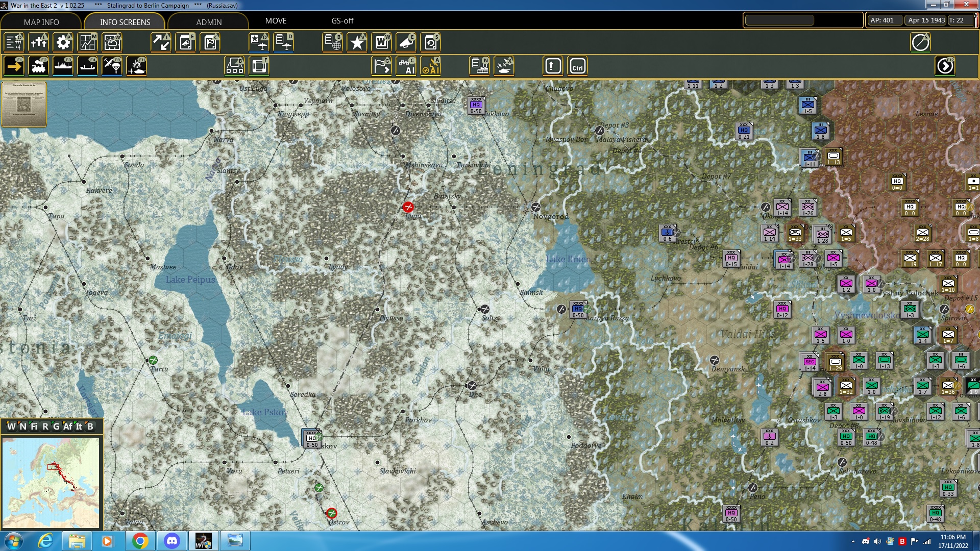This screenshot has width=980, height=551.
Task: Open the MOVE menu
Action: tap(276, 21)
